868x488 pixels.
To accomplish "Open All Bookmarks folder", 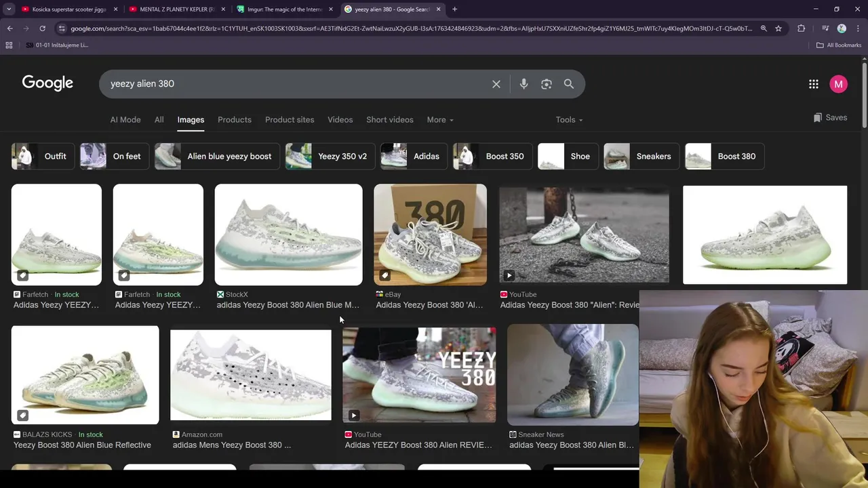I will (x=839, y=45).
